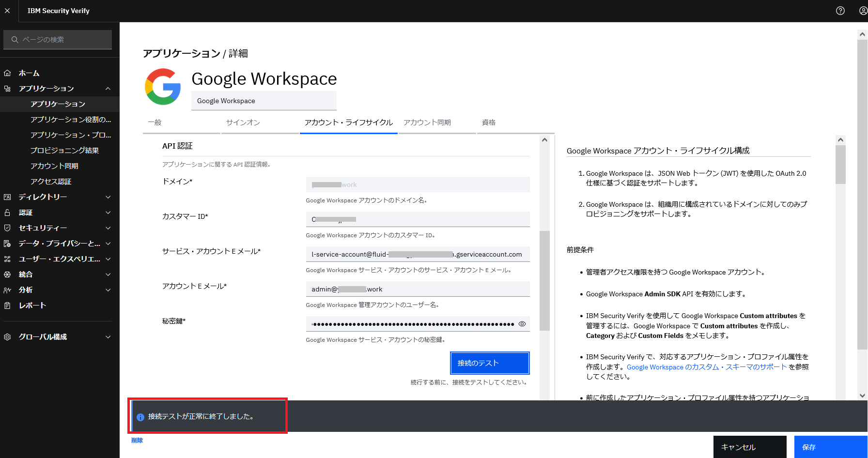Expand the データ・プライバシー menu section
This screenshot has width=868, height=458.
(x=108, y=244)
